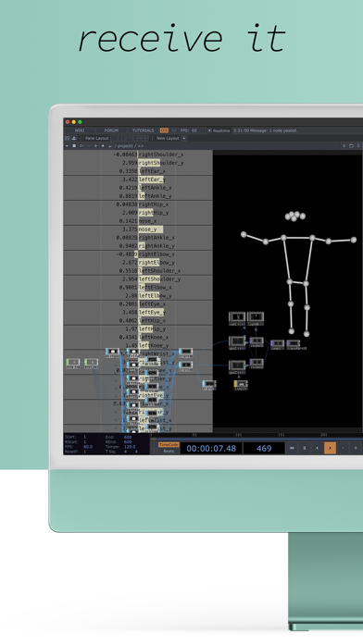
Task: Select the light COMP node
Action: click(x=256, y=318)
